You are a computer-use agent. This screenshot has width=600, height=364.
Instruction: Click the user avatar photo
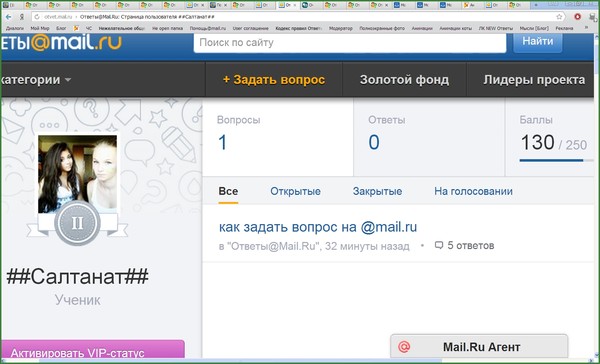tap(77, 174)
